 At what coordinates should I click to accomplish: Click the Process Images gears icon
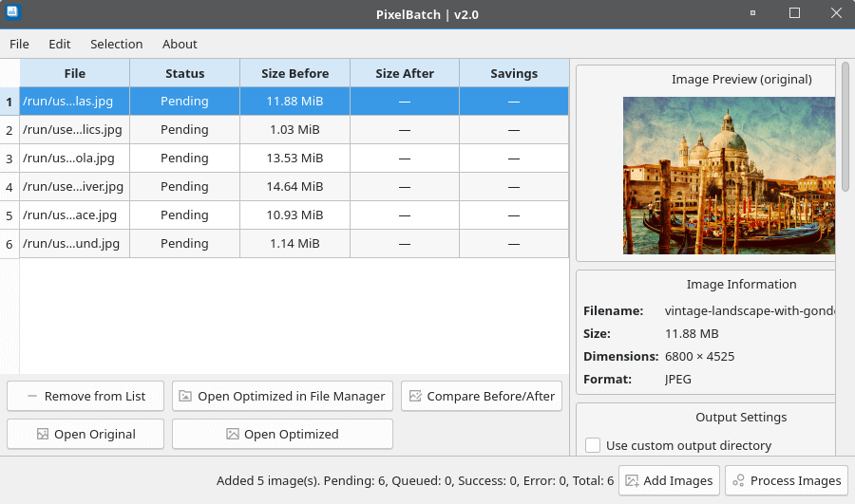pyautogui.click(x=738, y=480)
